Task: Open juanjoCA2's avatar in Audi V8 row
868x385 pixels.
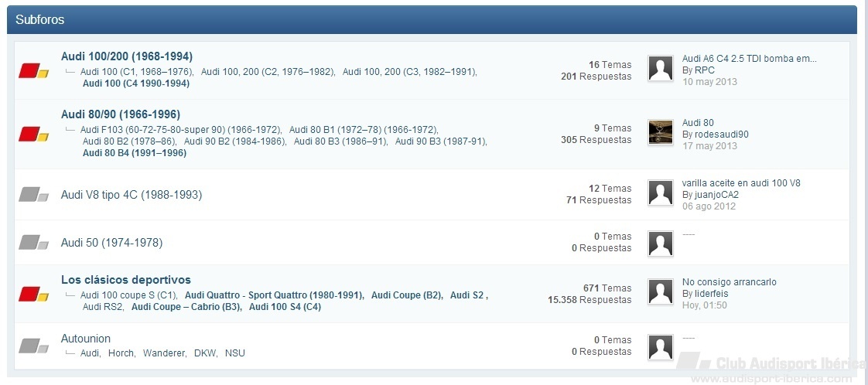Action: [x=661, y=192]
